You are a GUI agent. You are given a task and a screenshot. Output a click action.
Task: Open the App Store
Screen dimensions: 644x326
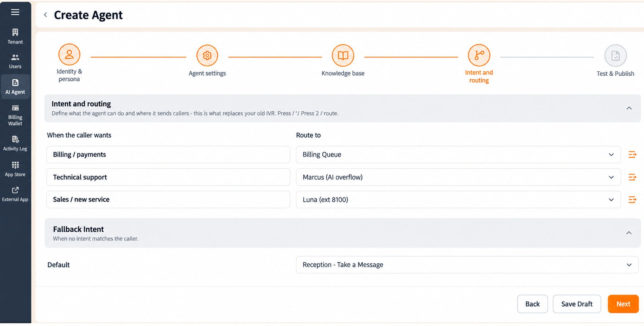(x=15, y=169)
